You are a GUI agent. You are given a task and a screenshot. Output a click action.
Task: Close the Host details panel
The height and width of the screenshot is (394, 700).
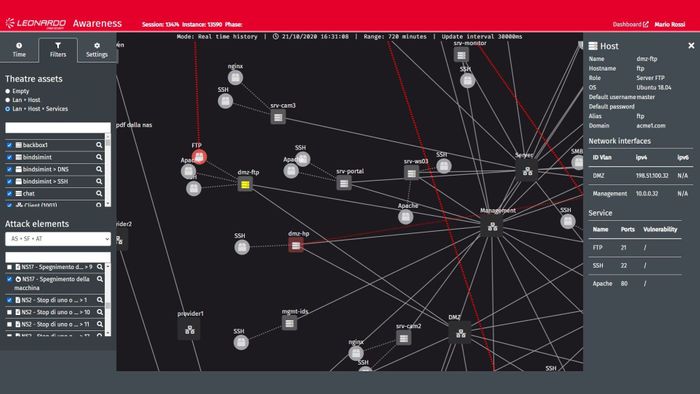[x=691, y=46]
